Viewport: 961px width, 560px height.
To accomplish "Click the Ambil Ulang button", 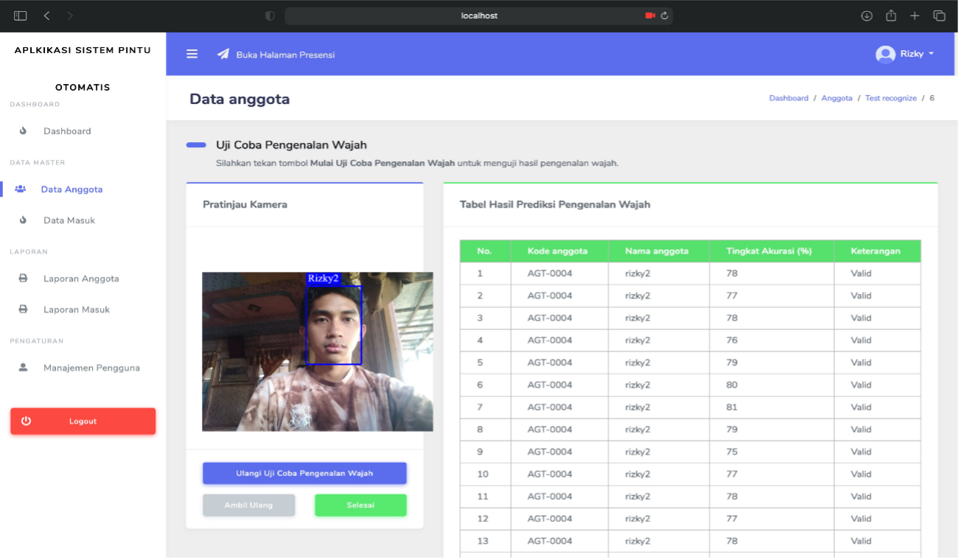I will click(248, 505).
